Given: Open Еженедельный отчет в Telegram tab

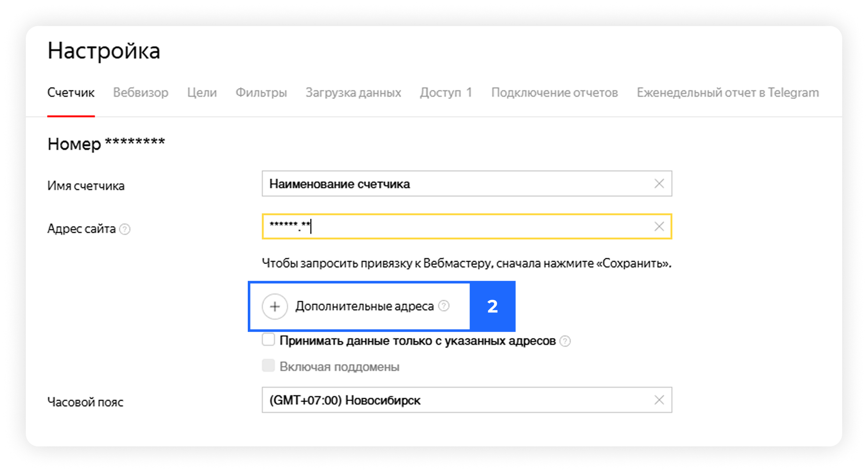Looking at the screenshot, I should pyautogui.click(x=728, y=93).
